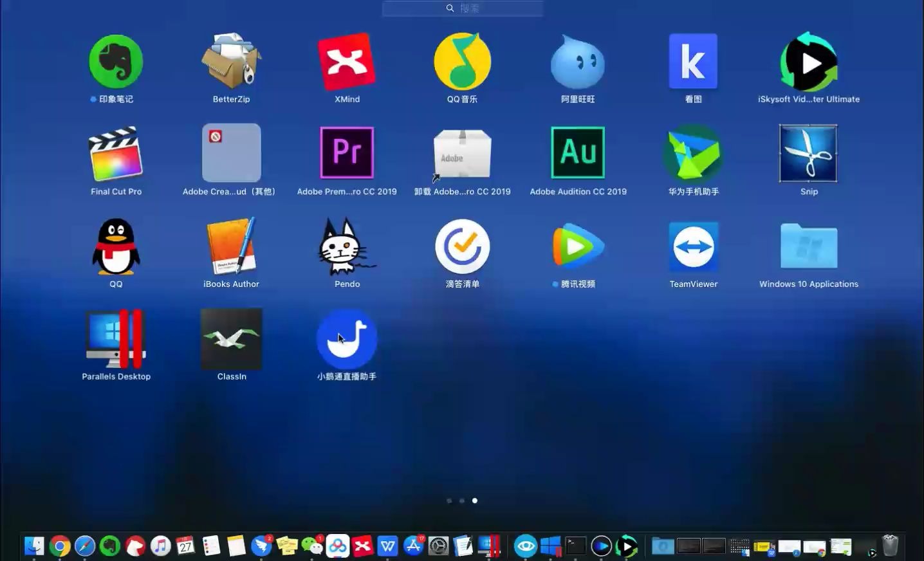Open 腾讯视频
This screenshot has width=924, height=561.
pyautogui.click(x=578, y=246)
